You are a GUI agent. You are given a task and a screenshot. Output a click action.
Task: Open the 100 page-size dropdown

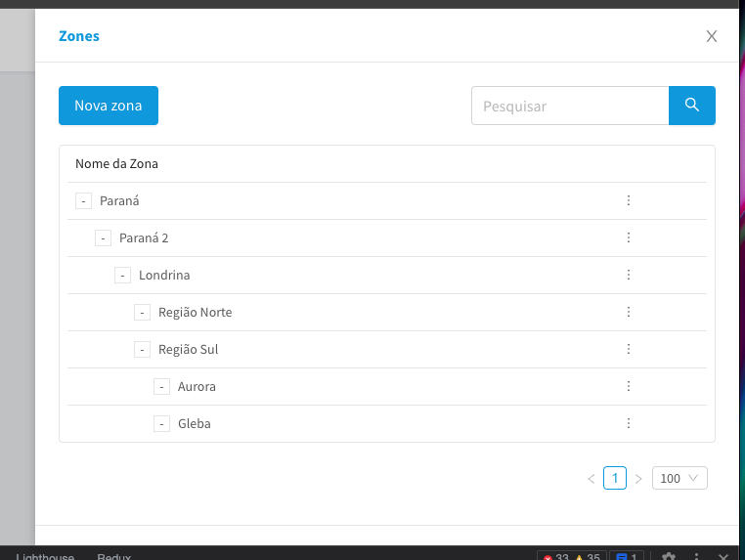pos(679,478)
